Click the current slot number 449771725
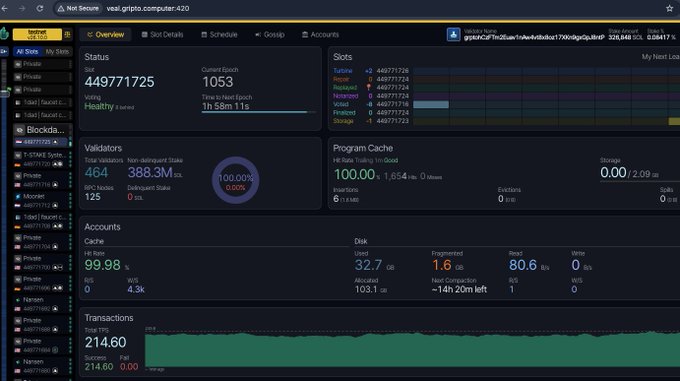Screen dimensions: 680x381 click(119, 82)
